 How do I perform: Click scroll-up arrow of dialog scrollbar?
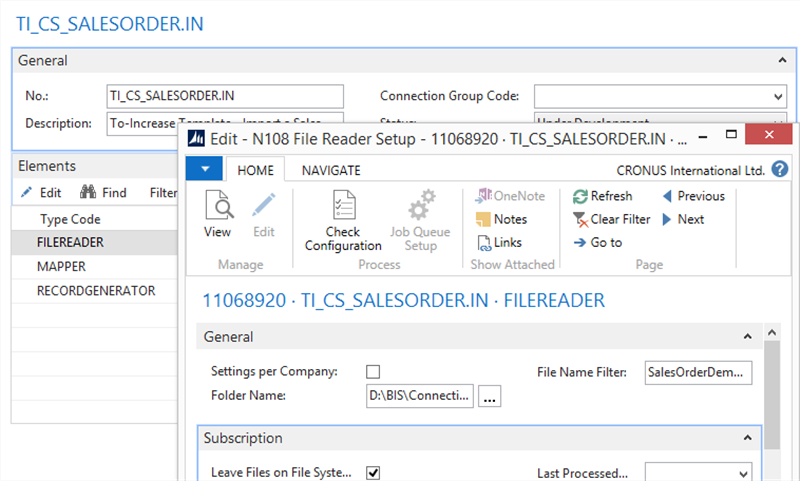coord(772,333)
